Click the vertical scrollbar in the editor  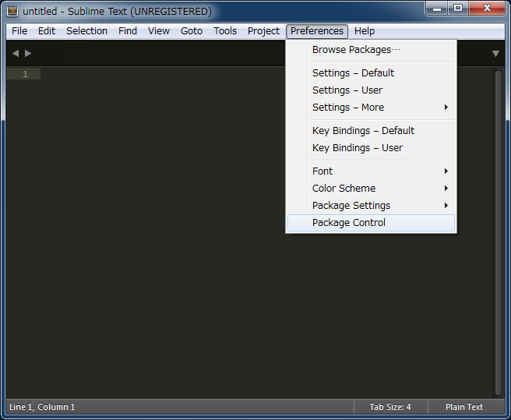[x=498, y=232]
